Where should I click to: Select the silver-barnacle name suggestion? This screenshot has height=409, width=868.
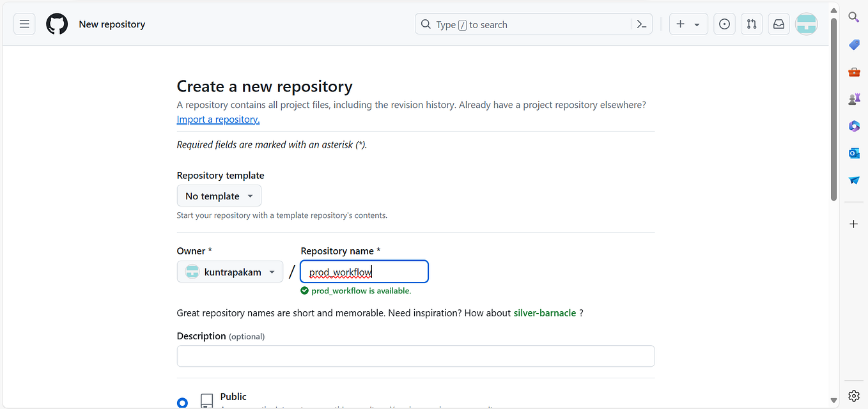545,313
